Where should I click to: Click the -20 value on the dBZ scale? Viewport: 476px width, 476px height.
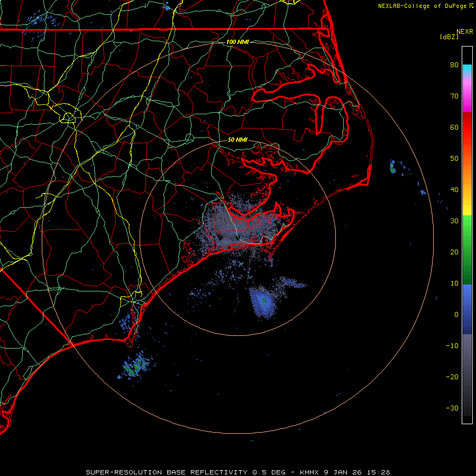point(452,377)
